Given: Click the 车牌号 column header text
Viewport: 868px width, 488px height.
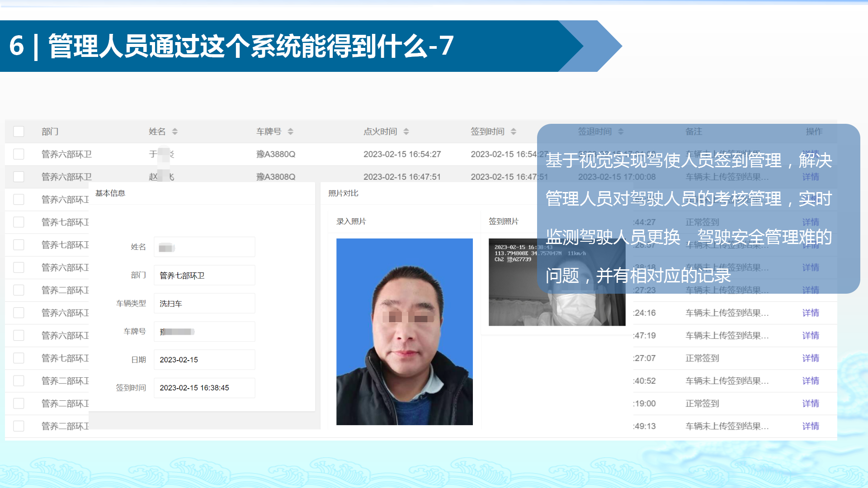Looking at the screenshot, I should click(x=269, y=131).
